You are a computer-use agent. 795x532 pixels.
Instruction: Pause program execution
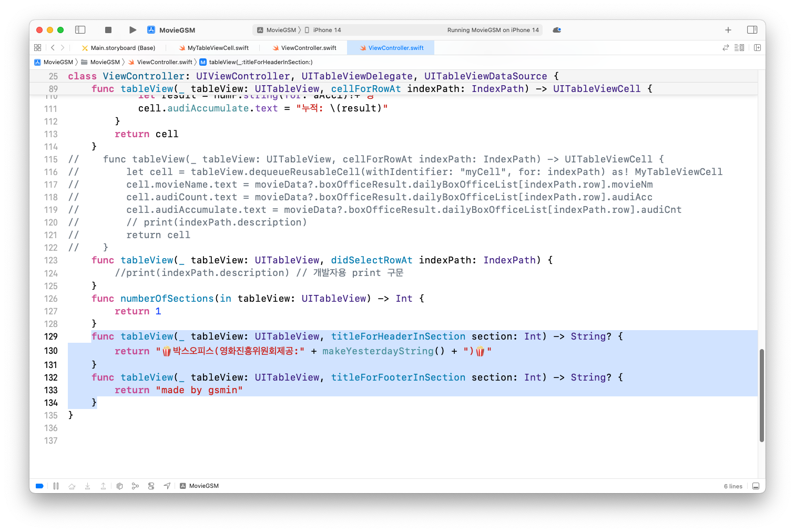point(56,486)
